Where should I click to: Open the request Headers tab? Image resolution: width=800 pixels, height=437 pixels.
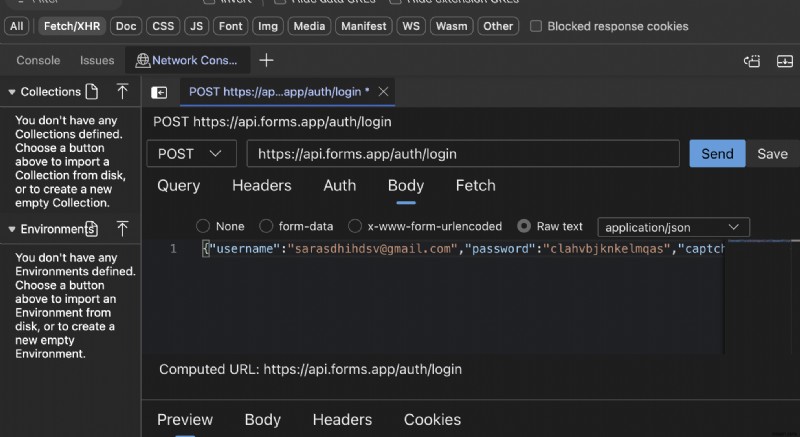[262, 186]
